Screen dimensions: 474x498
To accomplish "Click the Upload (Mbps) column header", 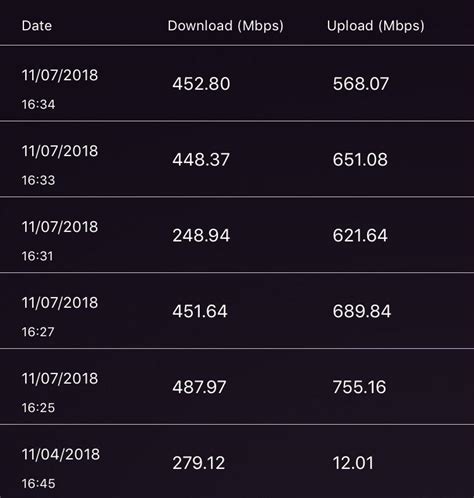I will pos(375,26).
